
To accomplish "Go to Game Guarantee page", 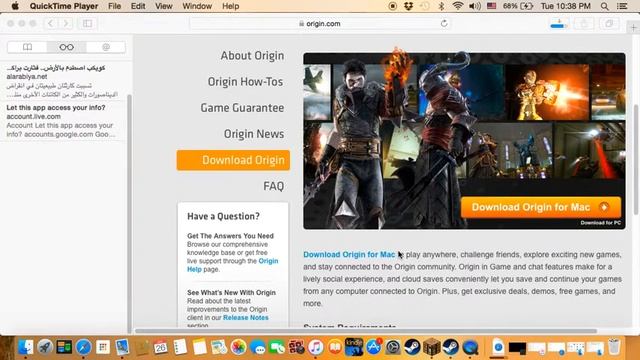I will click(242, 108).
